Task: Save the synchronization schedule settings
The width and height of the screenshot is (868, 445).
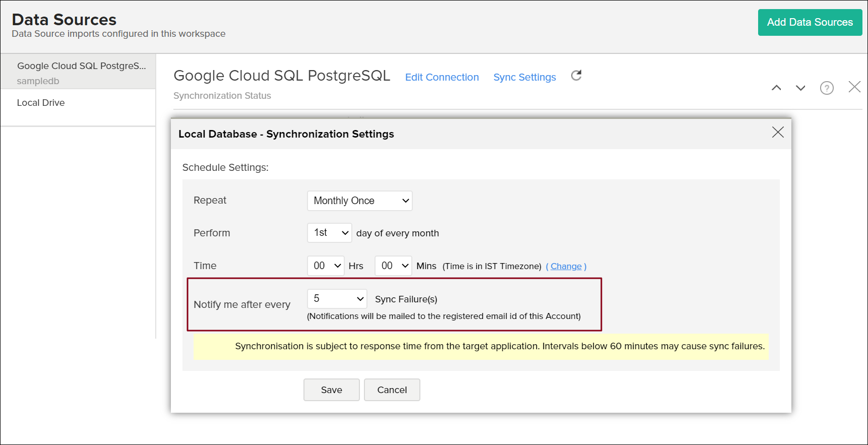Action: (331, 390)
